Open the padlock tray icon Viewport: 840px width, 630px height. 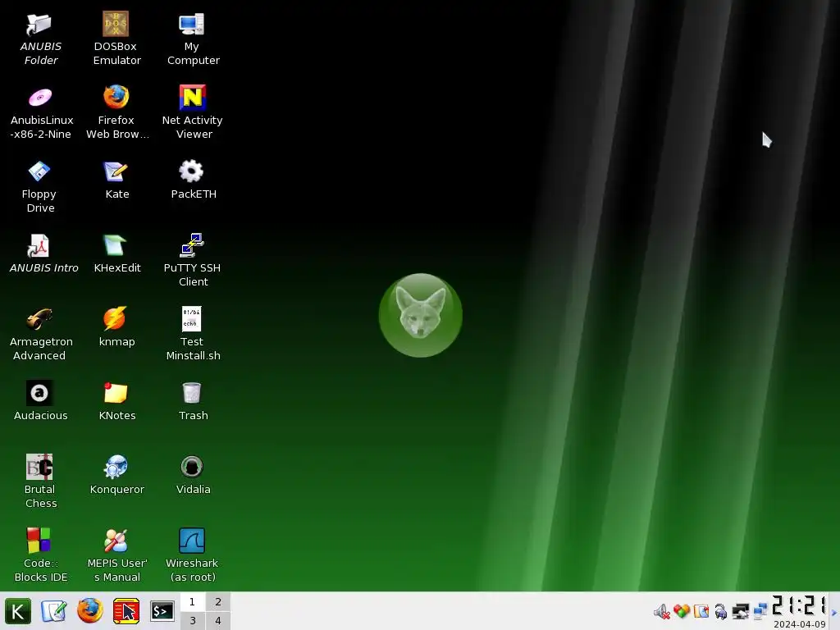click(721, 611)
